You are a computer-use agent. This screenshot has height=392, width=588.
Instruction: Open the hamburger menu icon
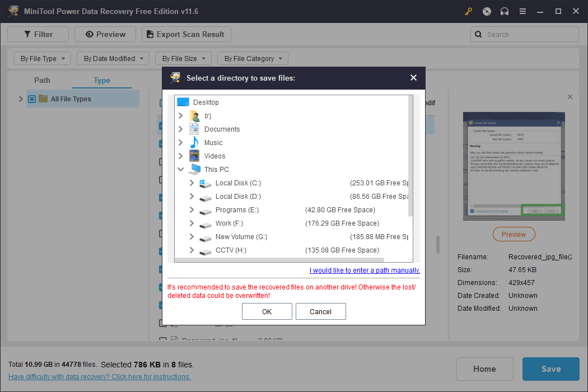click(522, 11)
